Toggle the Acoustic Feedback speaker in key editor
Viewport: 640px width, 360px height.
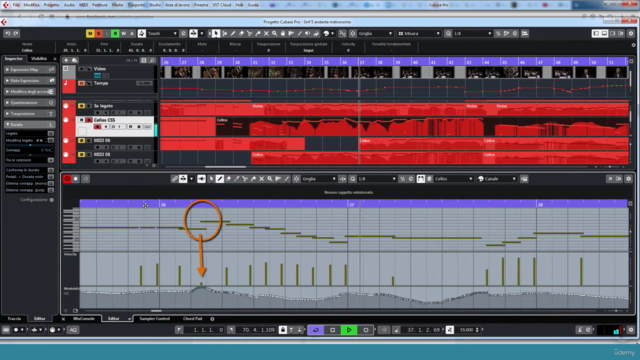201,179
